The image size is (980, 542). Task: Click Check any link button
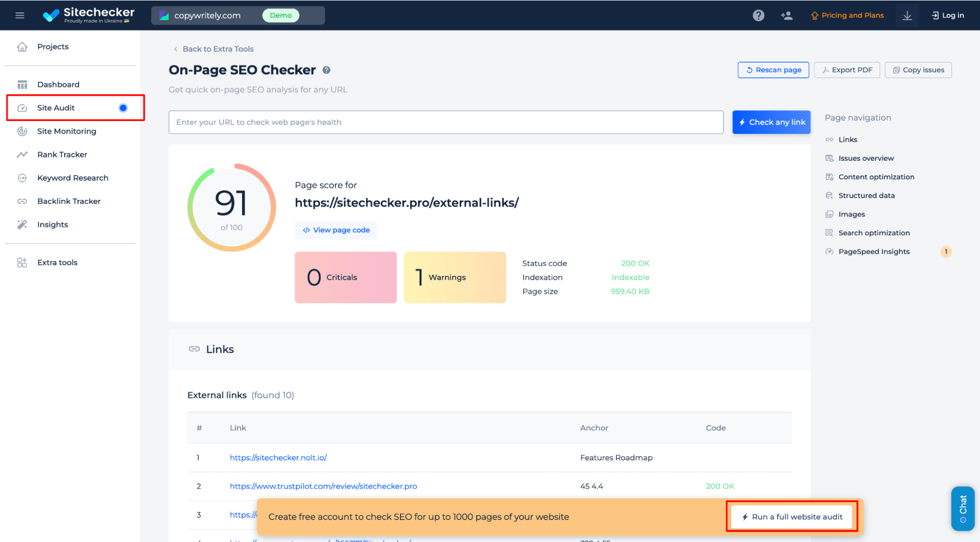pyautogui.click(x=771, y=122)
